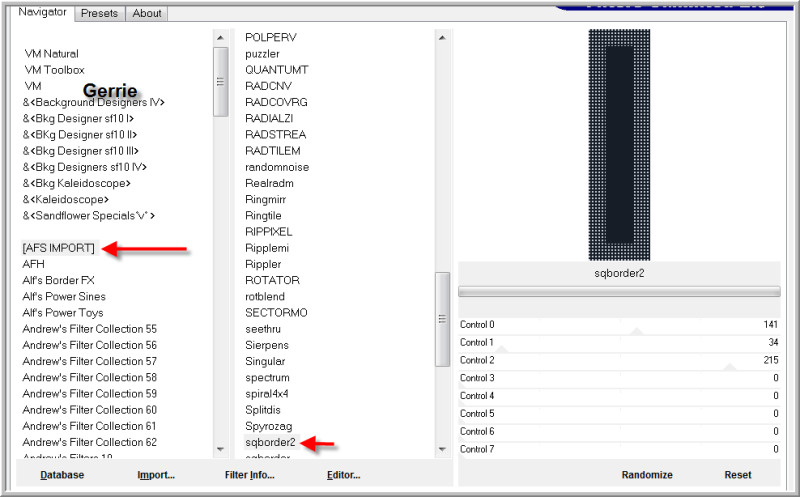The width and height of the screenshot is (800, 497).
Task: Select RIPPIXEL filter
Action: [269, 232]
